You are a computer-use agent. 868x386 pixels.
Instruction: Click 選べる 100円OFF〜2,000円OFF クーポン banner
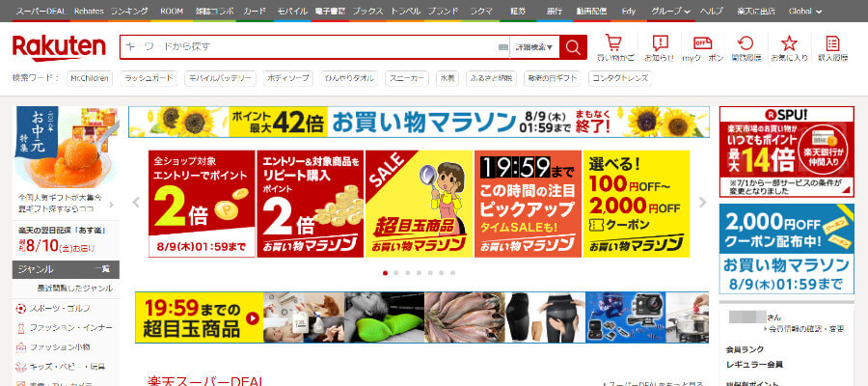pyautogui.click(x=637, y=204)
